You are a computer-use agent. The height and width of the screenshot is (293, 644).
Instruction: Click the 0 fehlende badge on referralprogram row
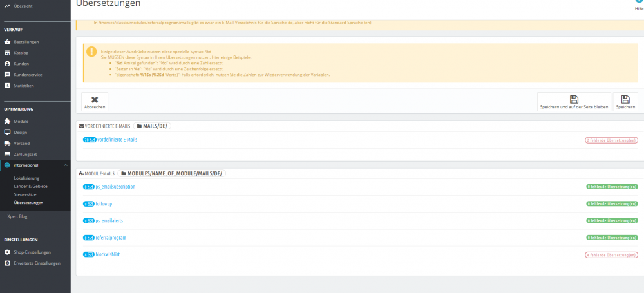pos(612,238)
